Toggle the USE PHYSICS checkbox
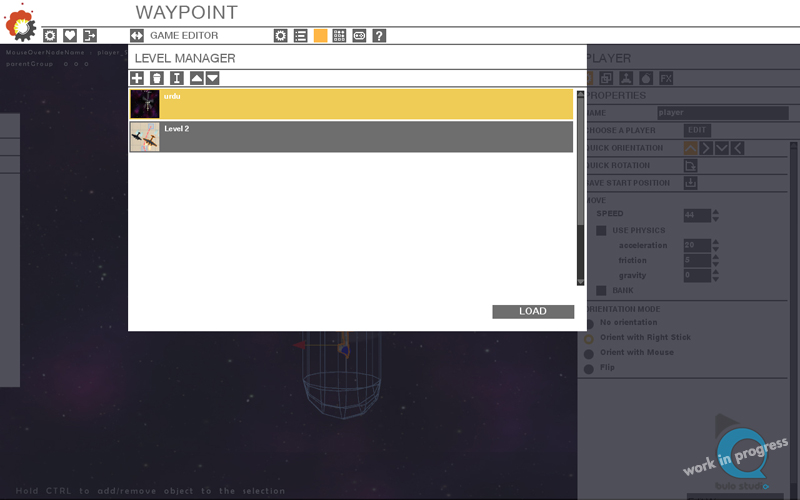 [602, 231]
